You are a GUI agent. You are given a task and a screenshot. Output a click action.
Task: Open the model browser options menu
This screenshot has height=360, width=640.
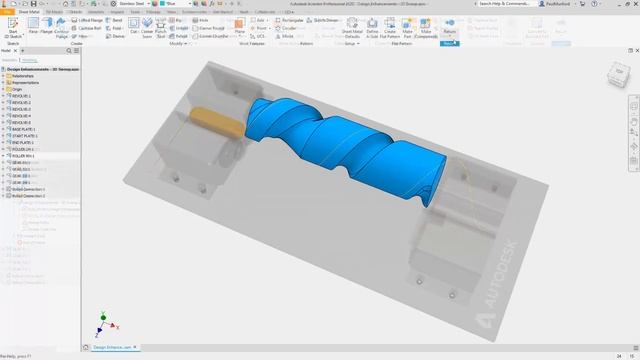point(76,51)
